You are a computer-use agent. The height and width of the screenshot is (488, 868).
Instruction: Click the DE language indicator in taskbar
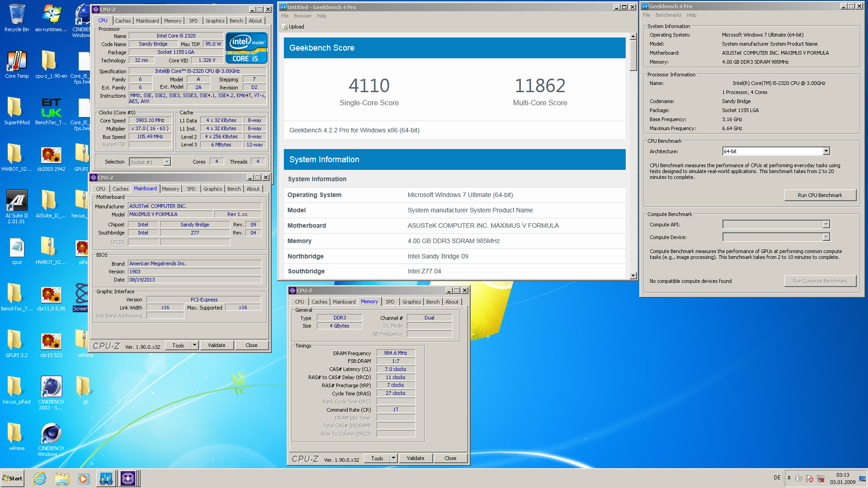coord(777,478)
